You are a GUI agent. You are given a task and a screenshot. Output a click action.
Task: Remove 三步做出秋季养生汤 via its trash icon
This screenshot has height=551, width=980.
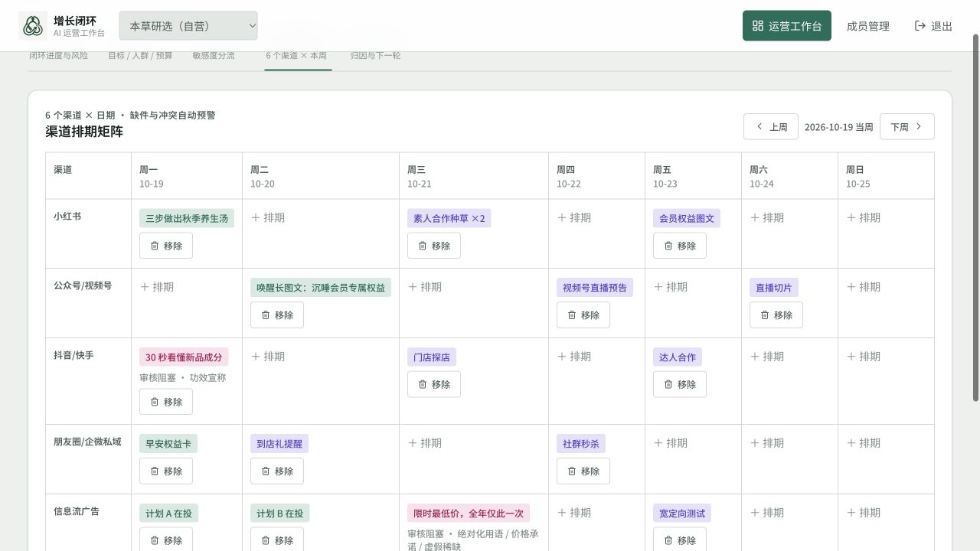(155, 246)
